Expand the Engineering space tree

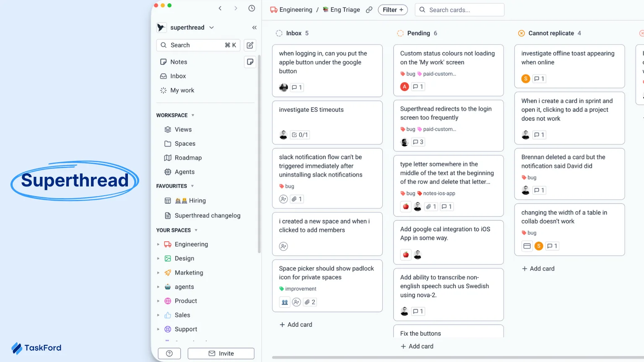158,244
